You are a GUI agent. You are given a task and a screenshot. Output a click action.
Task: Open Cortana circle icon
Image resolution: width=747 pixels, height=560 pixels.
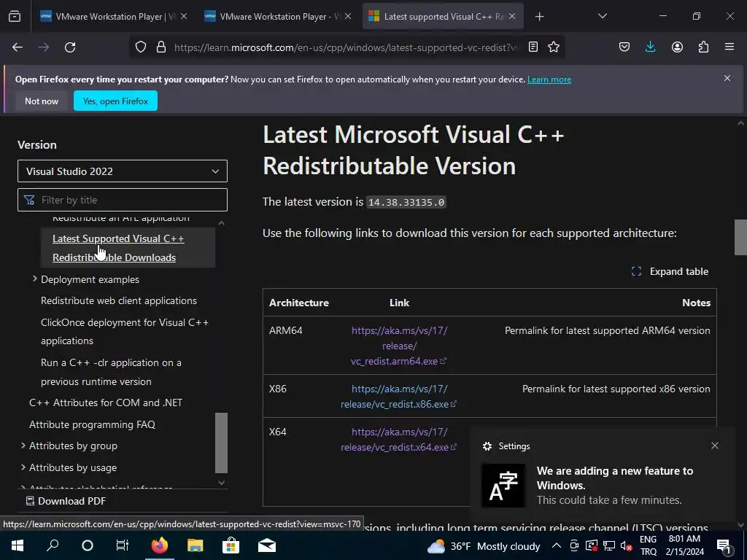(88, 545)
